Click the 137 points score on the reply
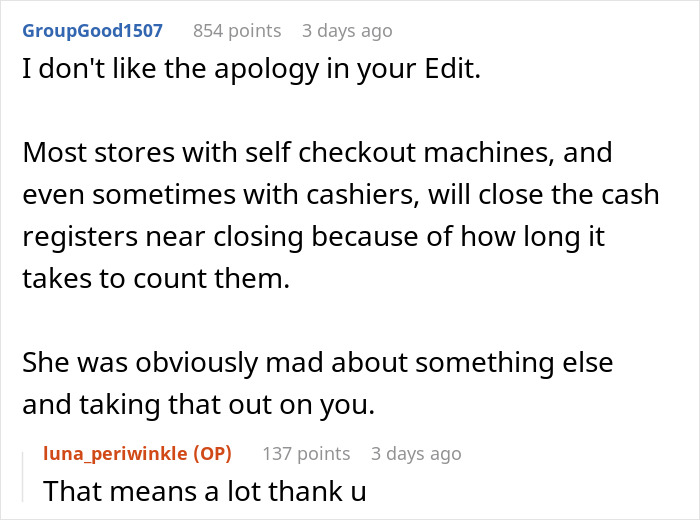Image resolution: width=700 pixels, height=520 pixels. point(306,453)
